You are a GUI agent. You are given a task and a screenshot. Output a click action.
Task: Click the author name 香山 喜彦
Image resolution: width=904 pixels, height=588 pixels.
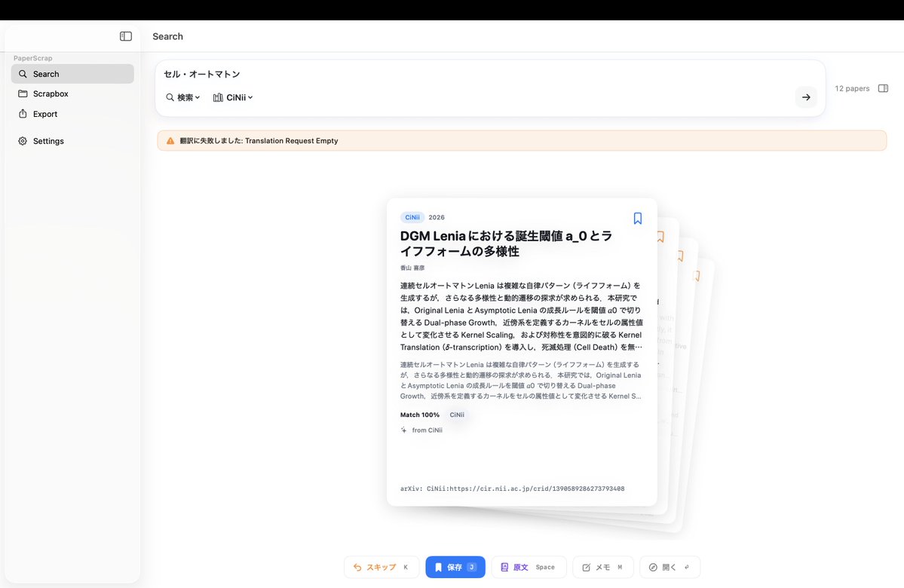[x=412, y=268]
